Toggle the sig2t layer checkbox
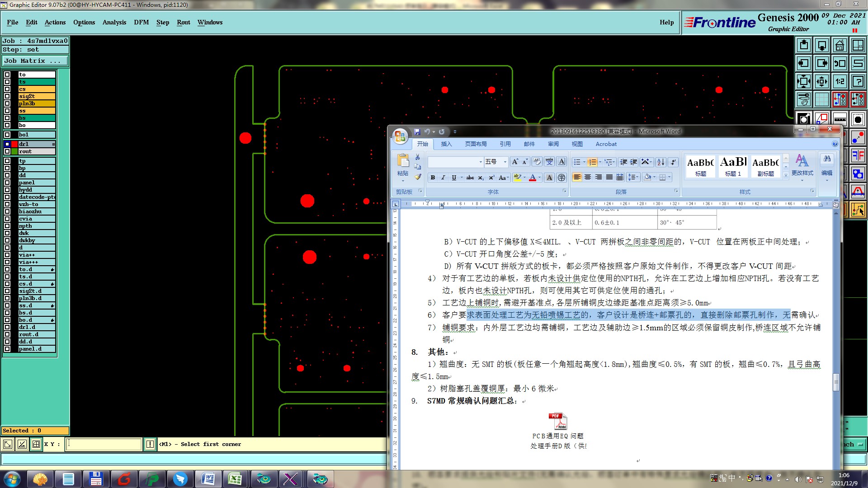Viewport: 868px width, 488px height. click(7, 96)
